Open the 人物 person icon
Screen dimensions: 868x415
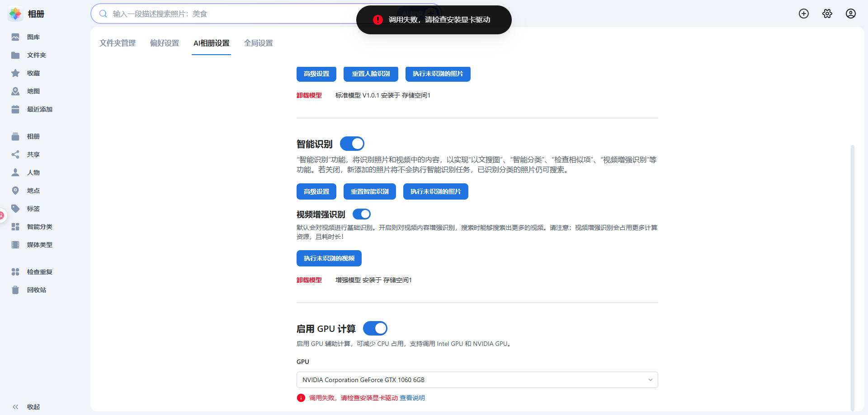pos(15,173)
